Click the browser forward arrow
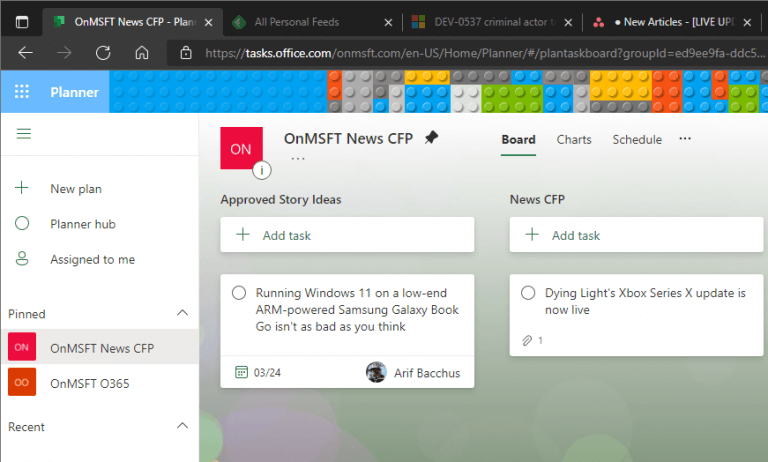This screenshot has width=768, height=462. (x=64, y=52)
